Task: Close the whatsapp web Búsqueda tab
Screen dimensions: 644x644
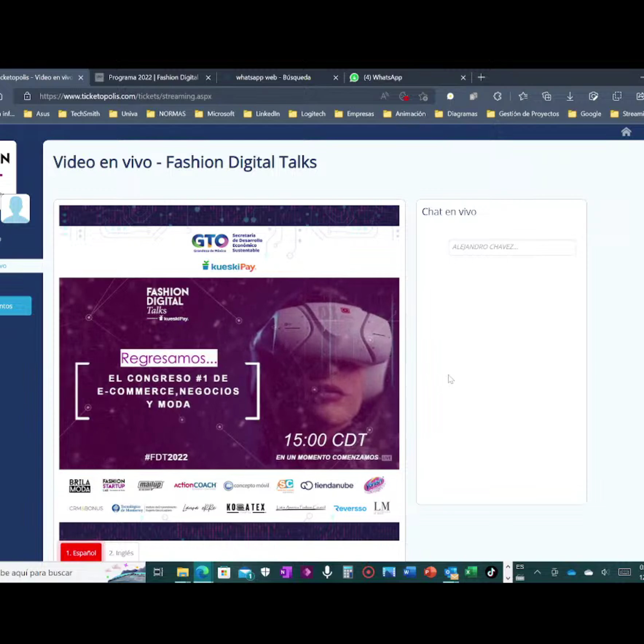Action: tap(336, 78)
